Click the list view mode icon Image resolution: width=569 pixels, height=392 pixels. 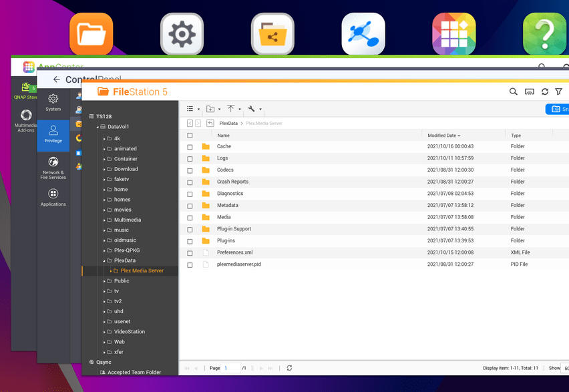pos(190,109)
